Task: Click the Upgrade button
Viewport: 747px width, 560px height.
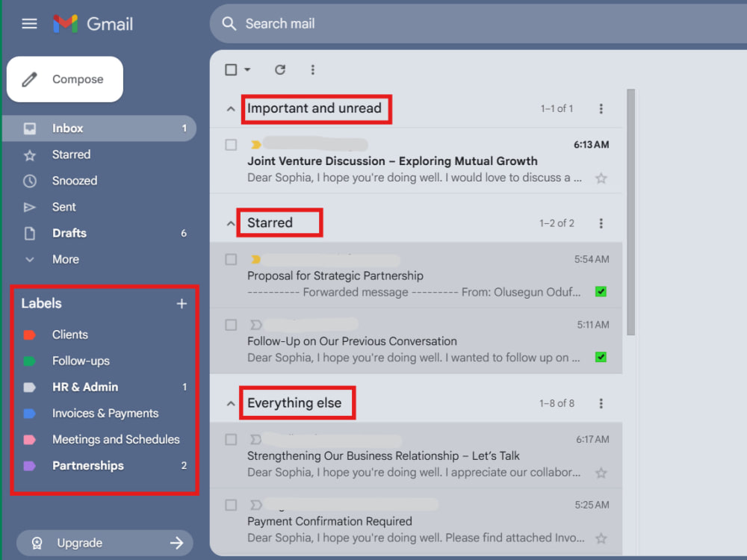Action: coord(105,543)
